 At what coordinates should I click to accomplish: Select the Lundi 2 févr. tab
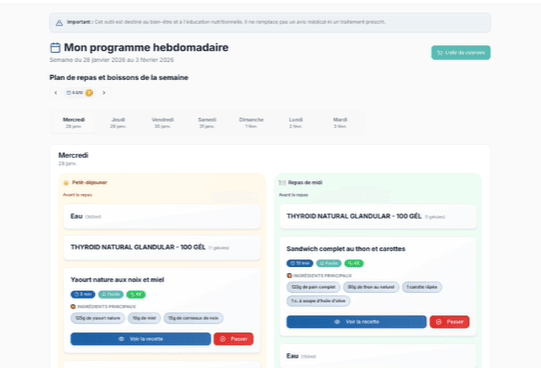pos(296,123)
